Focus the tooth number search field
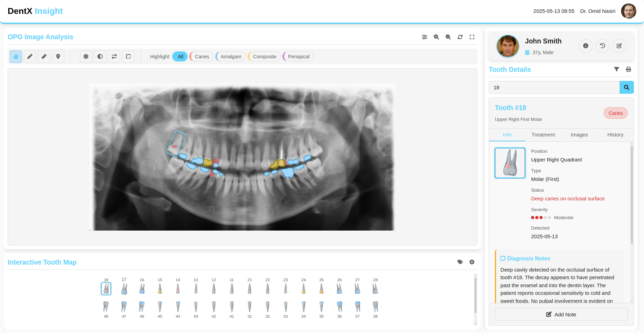This screenshot has width=644, height=333. [x=554, y=88]
